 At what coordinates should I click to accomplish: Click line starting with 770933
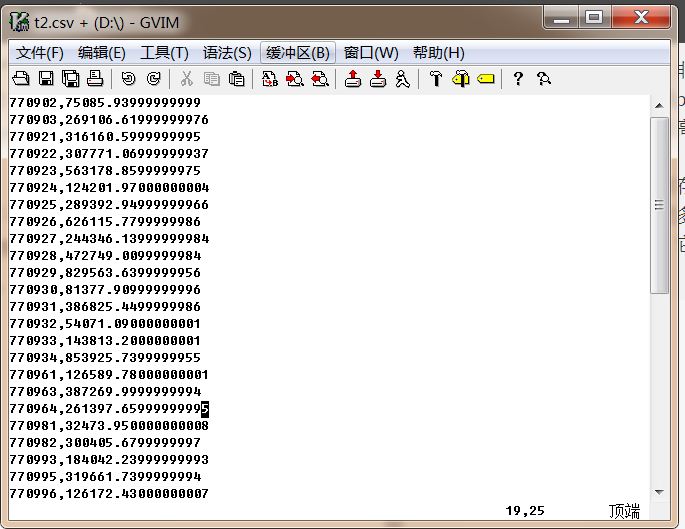pyautogui.click(x=105, y=341)
